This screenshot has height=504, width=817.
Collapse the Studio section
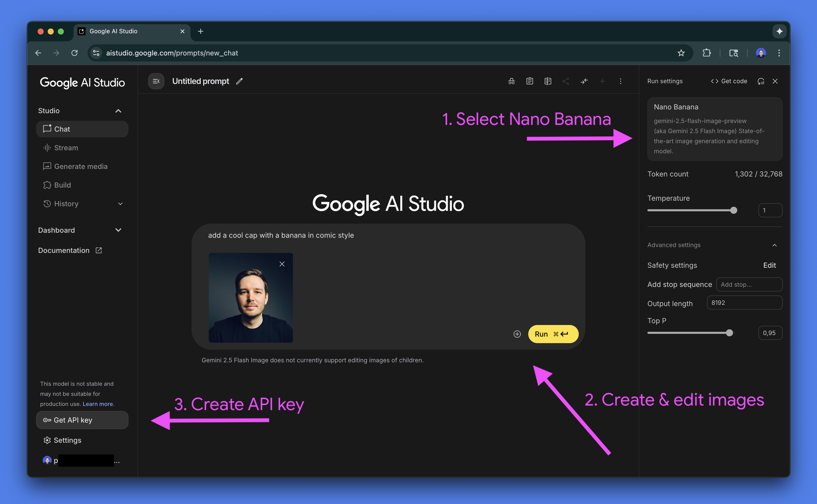click(118, 111)
